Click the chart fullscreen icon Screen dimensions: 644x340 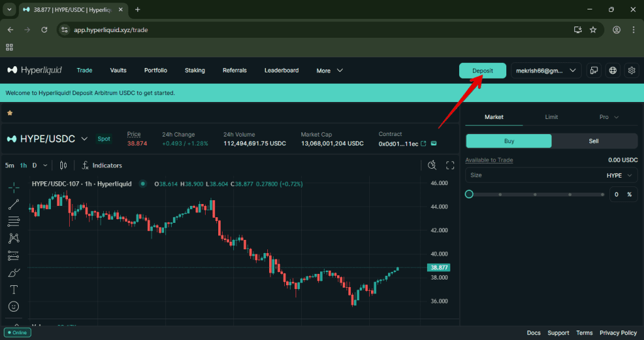click(x=450, y=166)
